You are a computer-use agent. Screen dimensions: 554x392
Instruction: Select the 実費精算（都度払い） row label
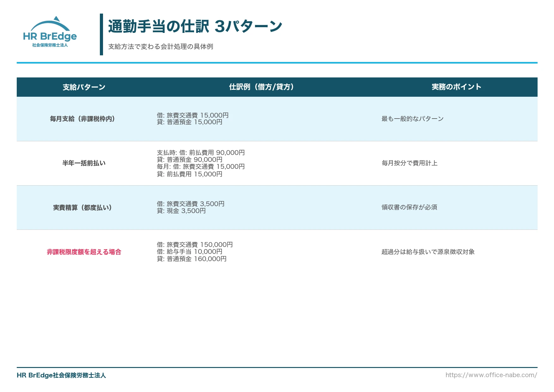pyautogui.click(x=82, y=207)
